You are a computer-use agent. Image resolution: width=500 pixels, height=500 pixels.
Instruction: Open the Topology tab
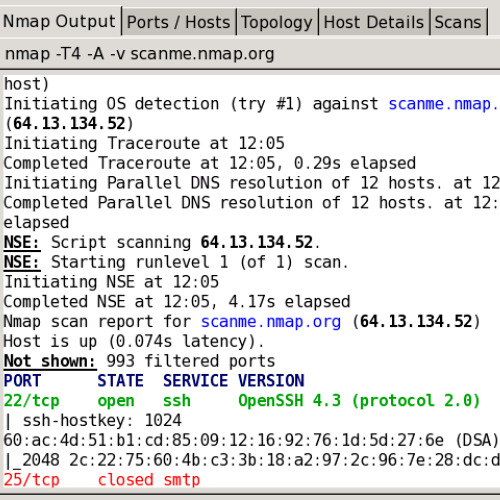point(277,22)
